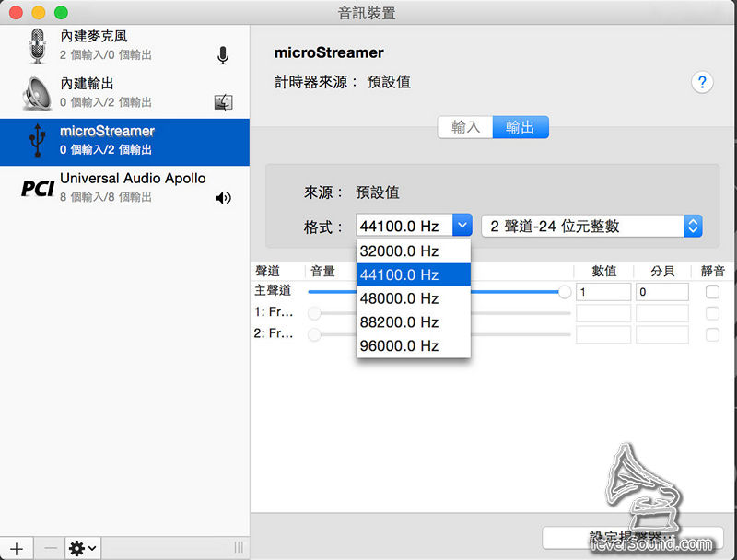The width and height of the screenshot is (737, 560).
Task: Choose 48000.0 Hz from the list
Action: [x=414, y=298]
